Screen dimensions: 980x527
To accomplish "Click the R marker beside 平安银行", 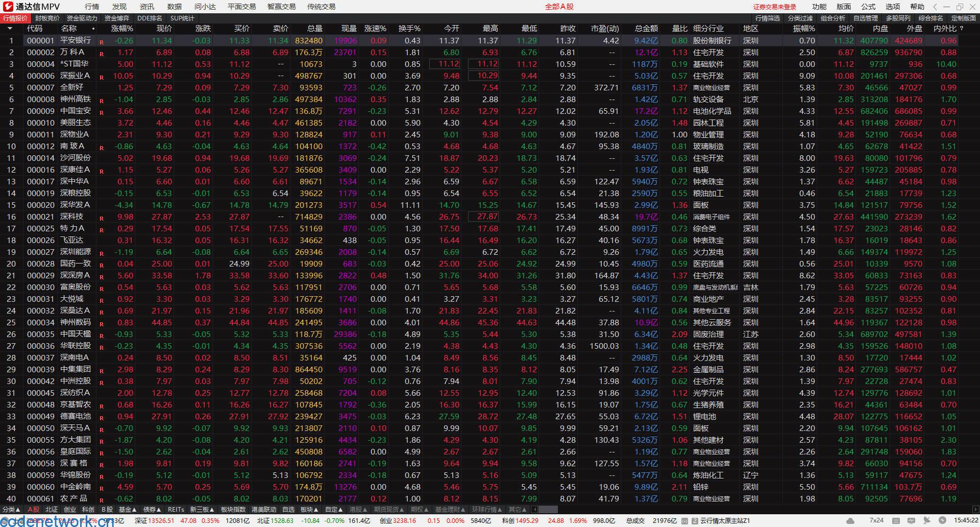I will 102,42.
